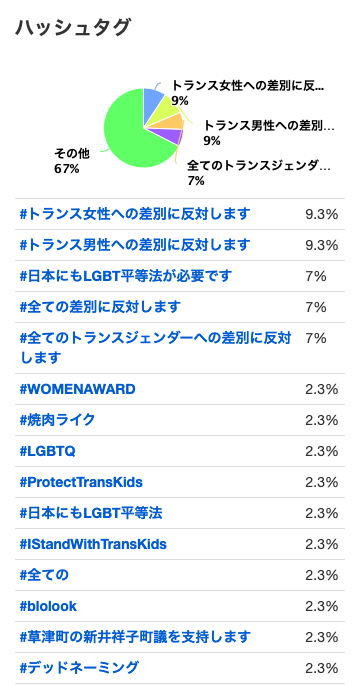
Task: Select the #全ての差別に反対します hashtag link
Action: (x=100, y=307)
